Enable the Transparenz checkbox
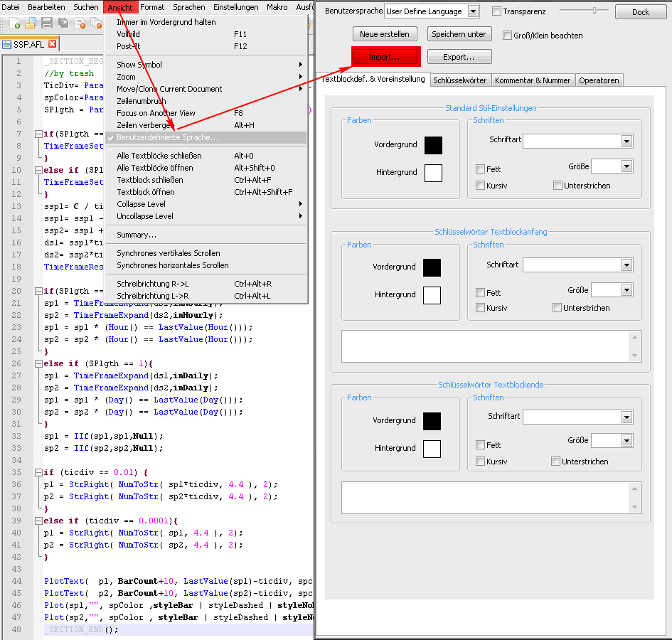Image resolution: width=672 pixels, height=640 pixels. pyautogui.click(x=497, y=11)
